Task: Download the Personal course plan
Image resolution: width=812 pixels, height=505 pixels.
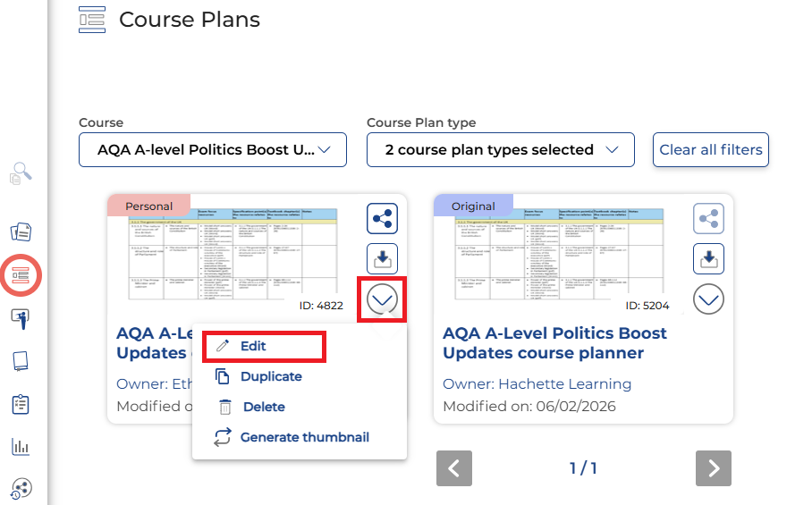Action: 383,259
